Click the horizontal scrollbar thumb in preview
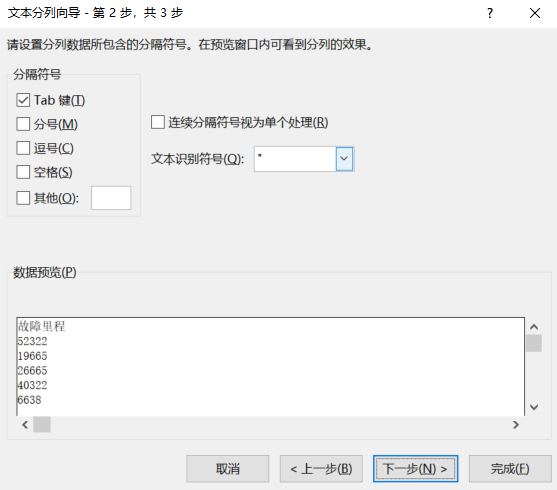This screenshot has height=490, width=557. coord(42,425)
